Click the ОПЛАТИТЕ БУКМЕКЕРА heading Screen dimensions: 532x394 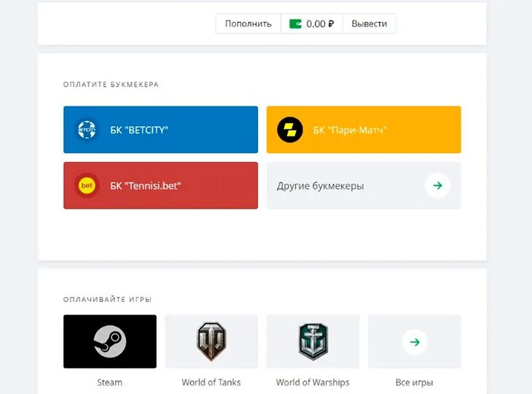pos(111,85)
